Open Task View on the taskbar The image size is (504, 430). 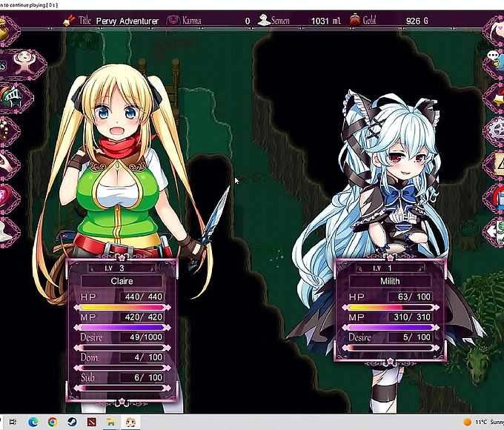click(x=13, y=422)
